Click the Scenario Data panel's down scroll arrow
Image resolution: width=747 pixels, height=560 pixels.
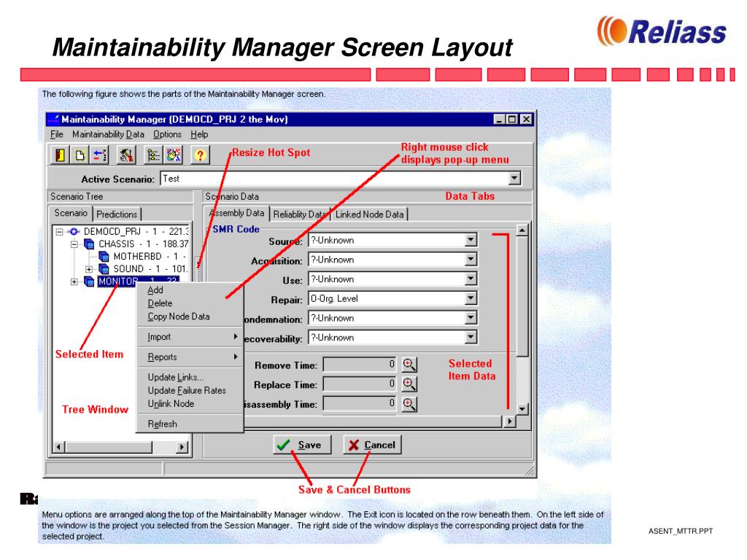coord(522,408)
